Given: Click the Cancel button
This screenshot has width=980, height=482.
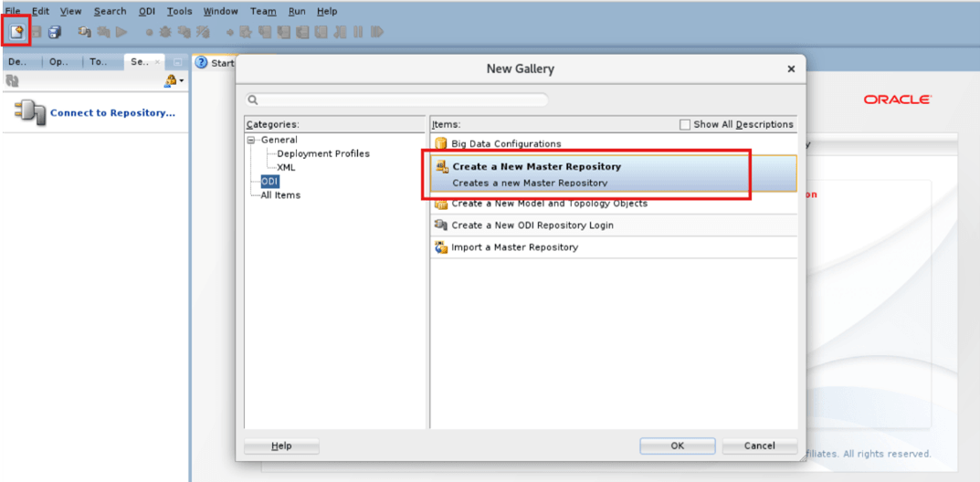Looking at the screenshot, I should 759,445.
